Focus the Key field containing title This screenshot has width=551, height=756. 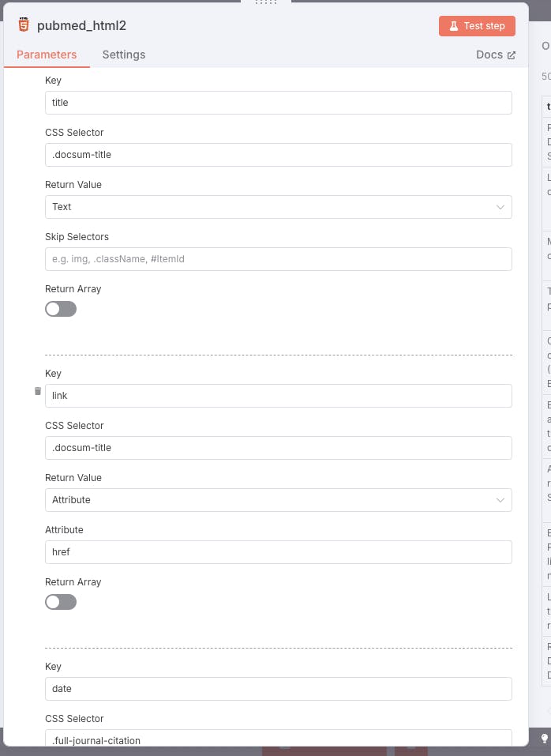pos(278,103)
